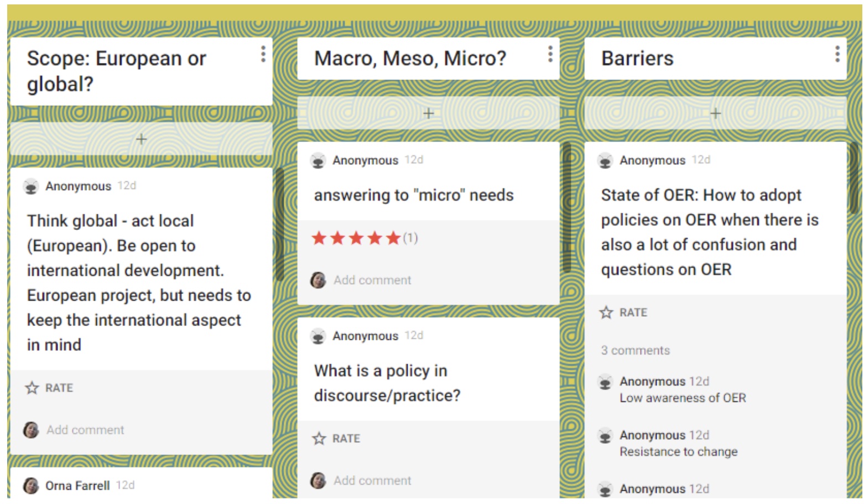Add new post under Scope column
Viewport: 864px width, 504px height.
click(x=142, y=139)
